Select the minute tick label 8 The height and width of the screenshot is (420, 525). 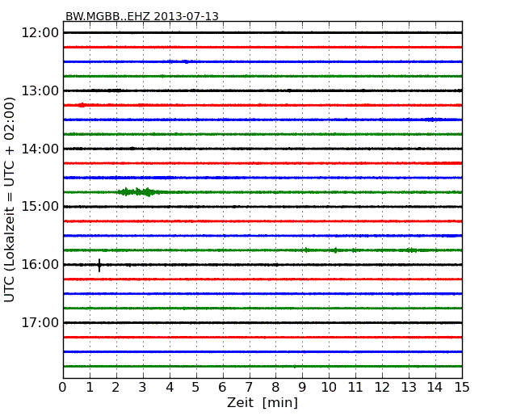[x=275, y=387]
